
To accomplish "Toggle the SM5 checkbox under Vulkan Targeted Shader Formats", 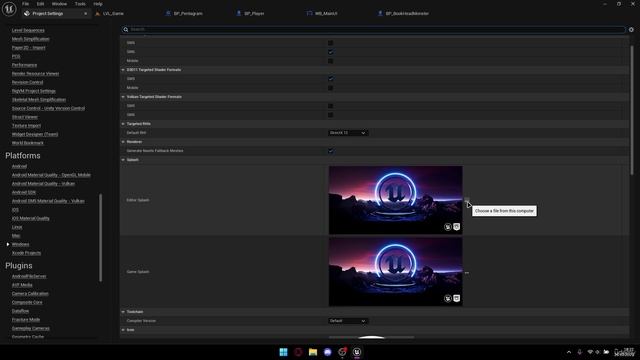I will (x=331, y=106).
